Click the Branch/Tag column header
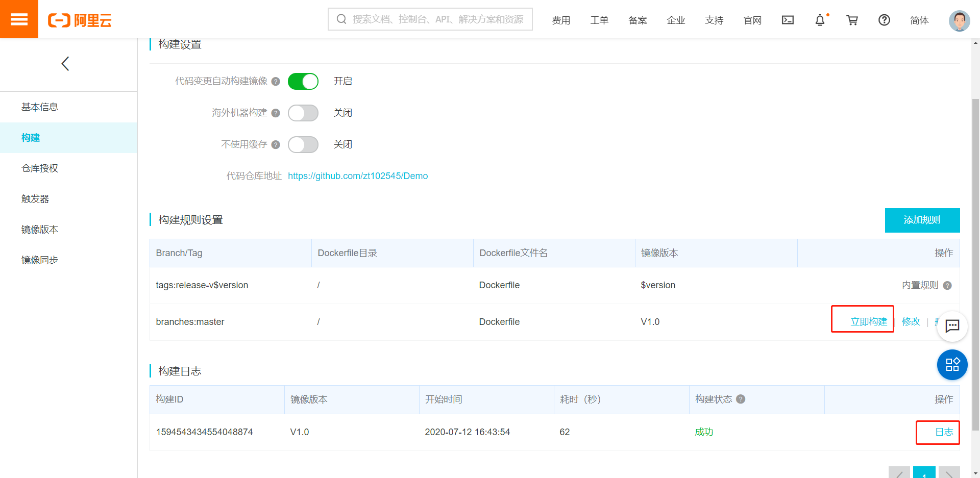Image resolution: width=980 pixels, height=478 pixels. click(231, 253)
